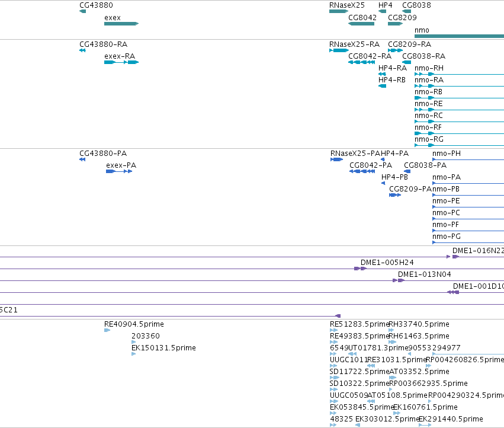Click the 'RE40904.5prime' EST label
This screenshot has width=504, height=428.
134,324
